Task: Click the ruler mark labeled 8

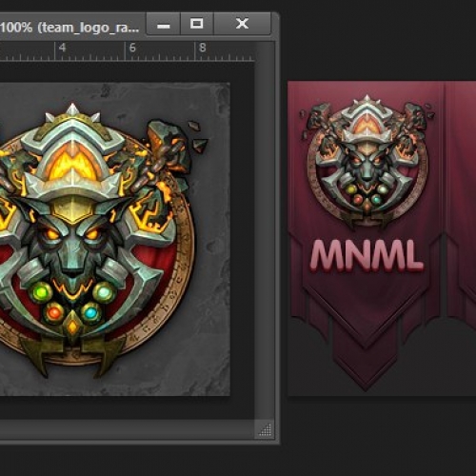Action: [203, 48]
